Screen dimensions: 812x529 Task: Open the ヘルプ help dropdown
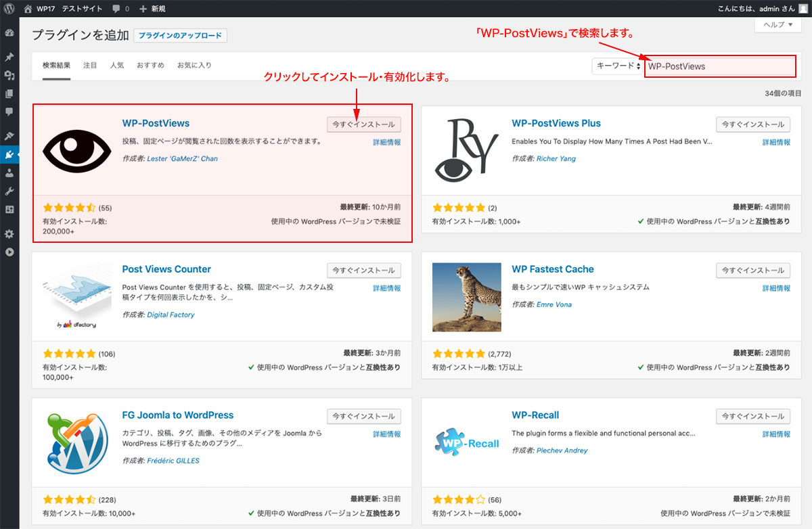[777, 25]
